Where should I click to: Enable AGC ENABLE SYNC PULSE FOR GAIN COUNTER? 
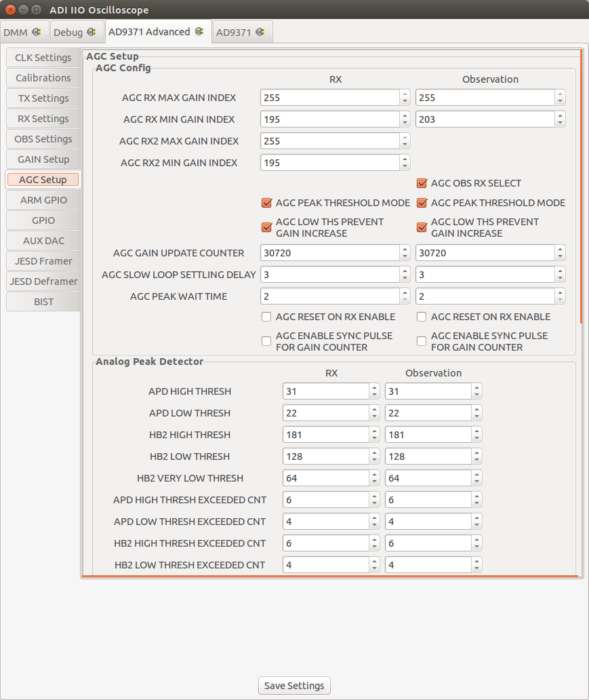(x=266, y=341)
